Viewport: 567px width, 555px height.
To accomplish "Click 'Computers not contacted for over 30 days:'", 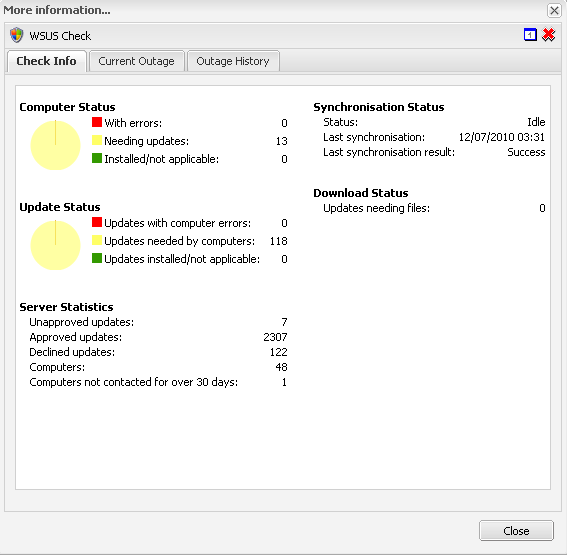I will click(x=134, y=383).
